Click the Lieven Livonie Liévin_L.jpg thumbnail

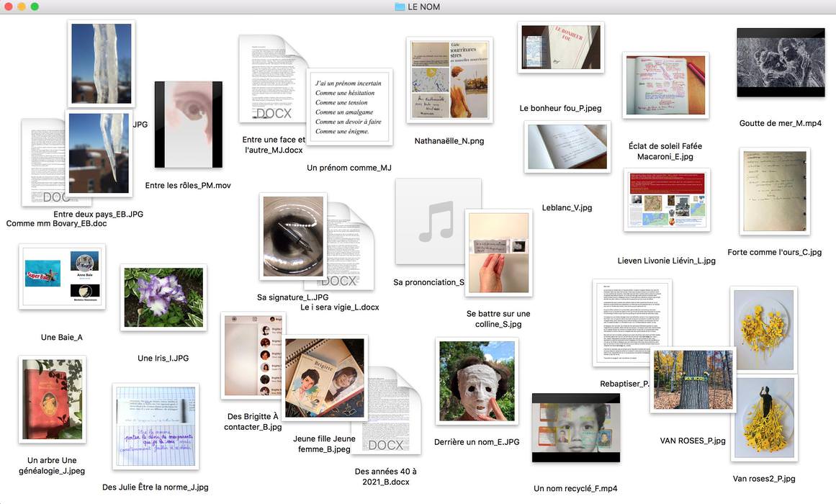click(x=667, y=200)
